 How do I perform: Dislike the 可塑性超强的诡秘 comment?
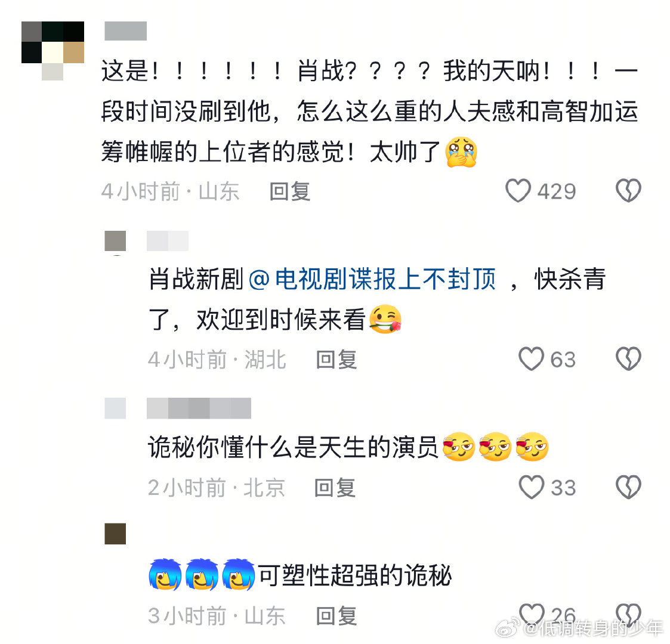pyautogui.click(x=628, y=615)
